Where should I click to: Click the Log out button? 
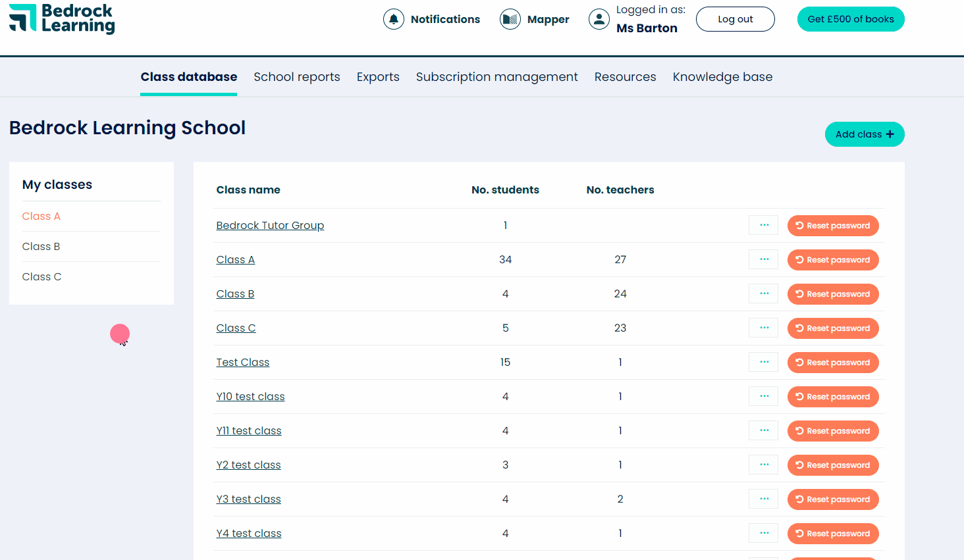tap(736, 19)
